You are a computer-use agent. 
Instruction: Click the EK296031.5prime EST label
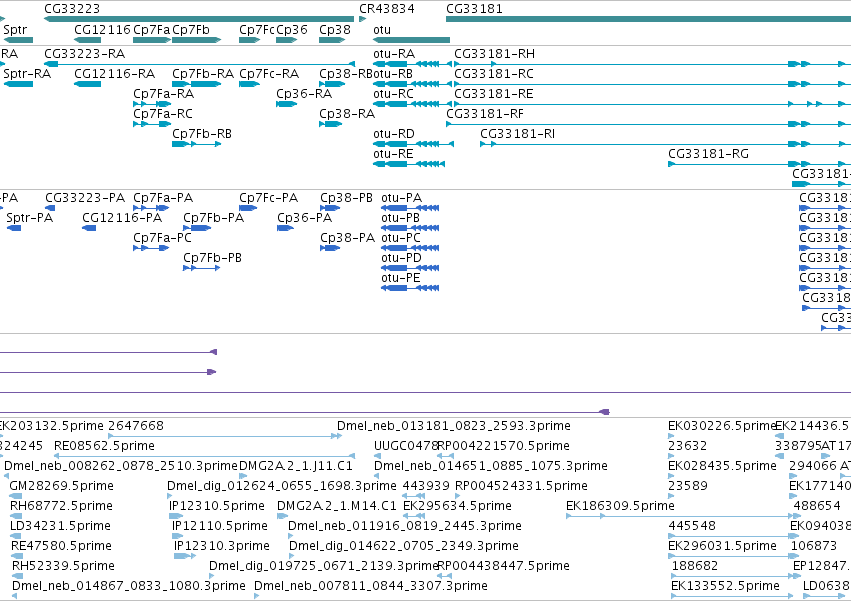(x=722, y=546)
